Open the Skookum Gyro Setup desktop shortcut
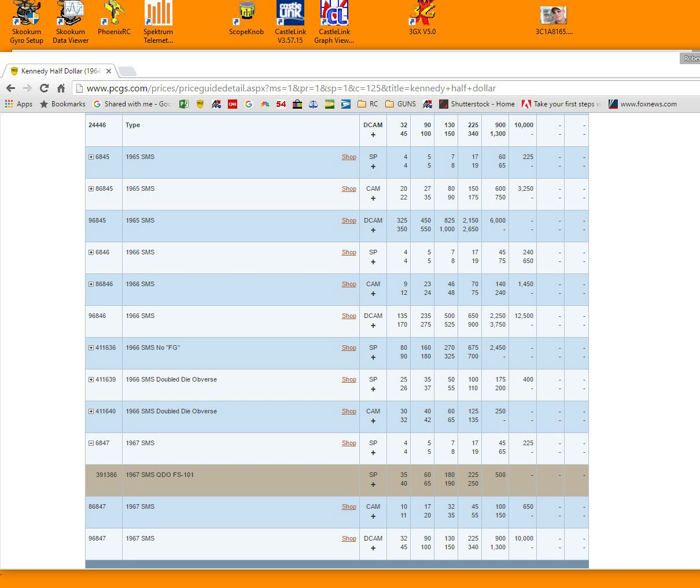Viewport: 700px width, 588px height. point(27,22)
